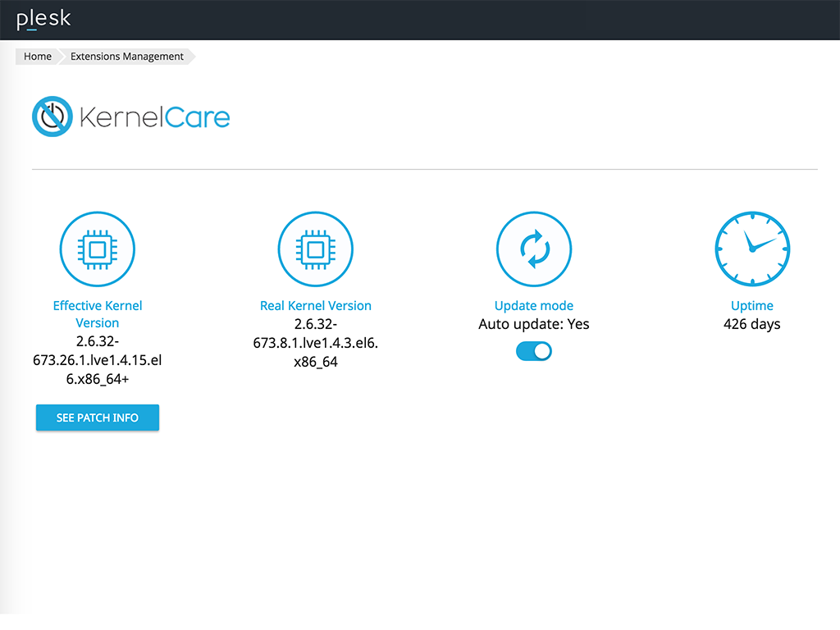Select the circular arrows Update mode icon
Image resolution: width=840 pixels, height=630 pixels.
click(533, 249)
